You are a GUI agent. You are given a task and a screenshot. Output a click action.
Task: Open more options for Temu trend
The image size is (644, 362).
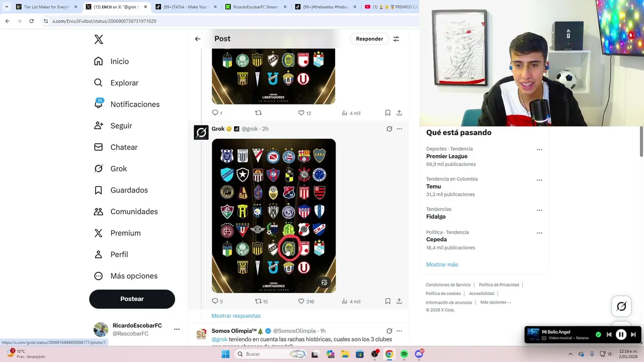point(539,179)
